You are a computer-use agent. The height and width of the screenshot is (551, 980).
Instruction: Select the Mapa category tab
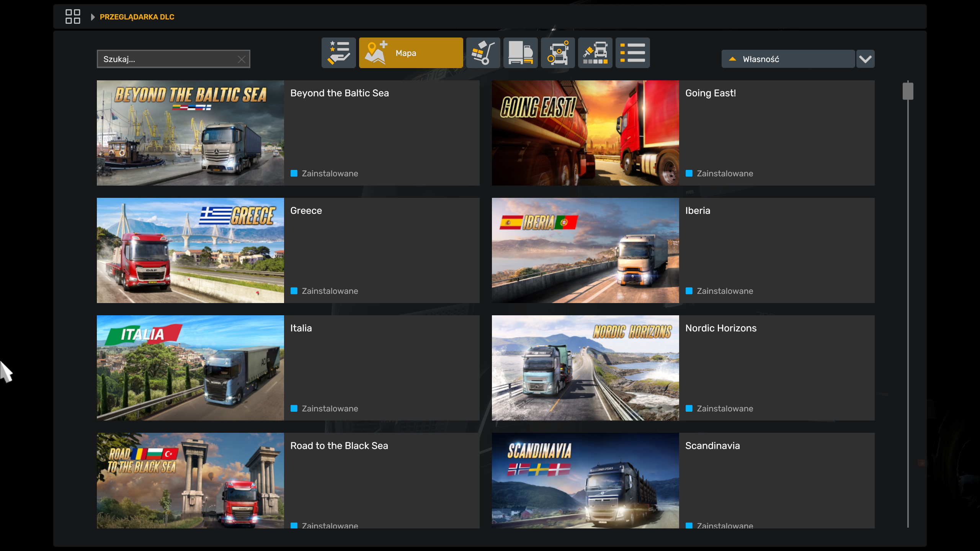[x=411, y=53]
